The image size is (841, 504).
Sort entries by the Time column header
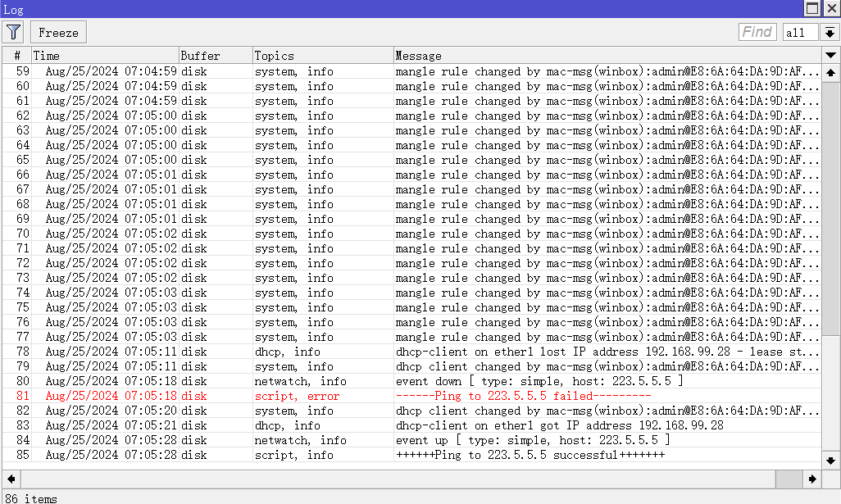105,56
